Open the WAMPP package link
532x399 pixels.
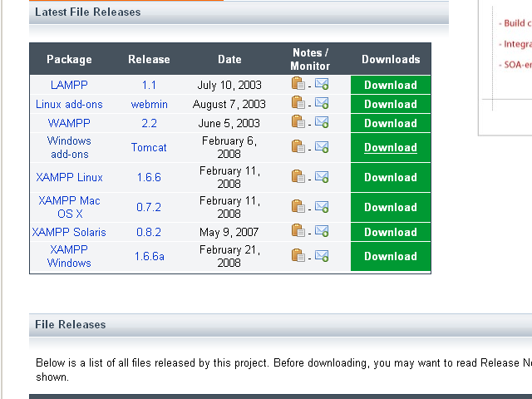[x=69, y=123]
